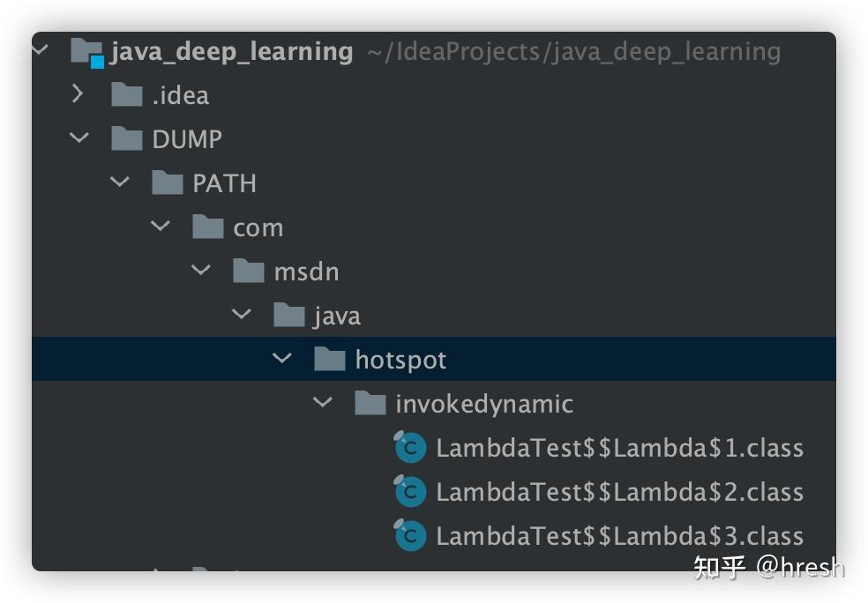The width and height of the screenshot is (868, 603).
Task: Select the java folder label
Action: [x=337, y=316]
